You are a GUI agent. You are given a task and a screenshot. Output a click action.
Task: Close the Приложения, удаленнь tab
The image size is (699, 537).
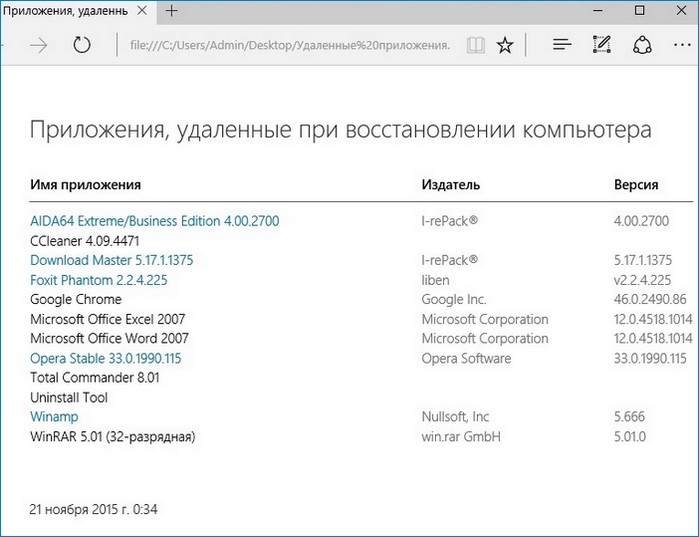pos(142,11)
